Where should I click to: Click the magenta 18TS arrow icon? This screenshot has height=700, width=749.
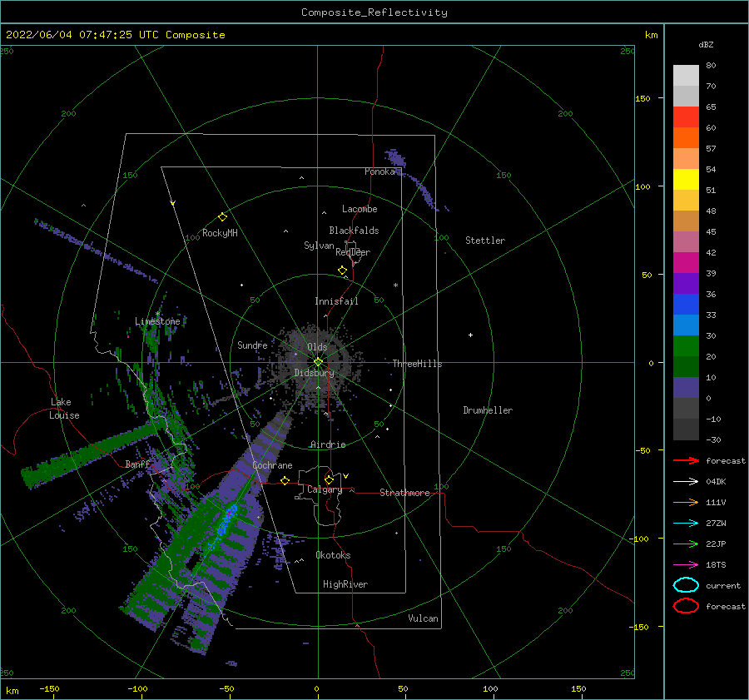pyautogui.click(x=686, y=564)
